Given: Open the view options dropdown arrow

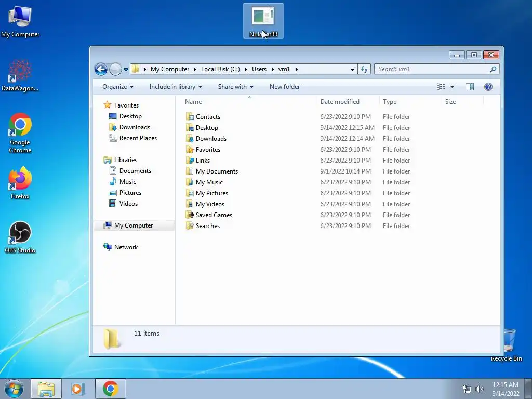Looking at the screenshot, I should click(x=453, y=87).
